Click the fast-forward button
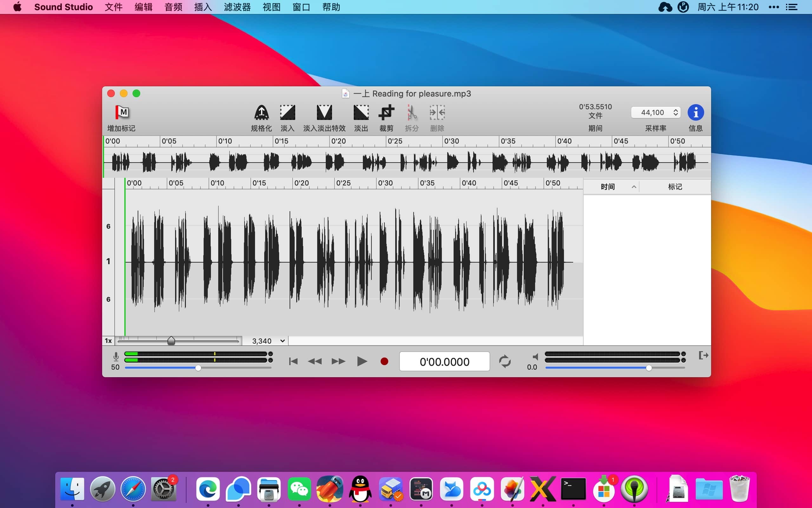Viewport: 812px width, 508px height. pos(338,361)
